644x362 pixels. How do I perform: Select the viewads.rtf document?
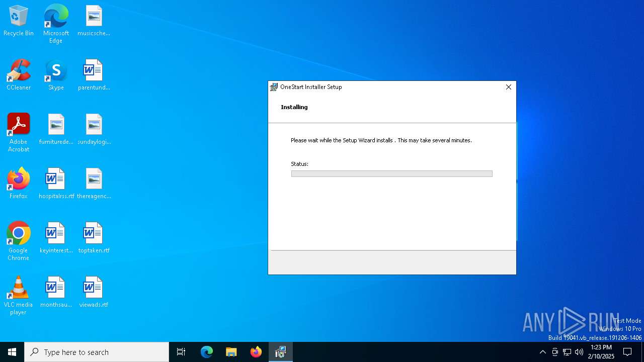click(94, 293)
